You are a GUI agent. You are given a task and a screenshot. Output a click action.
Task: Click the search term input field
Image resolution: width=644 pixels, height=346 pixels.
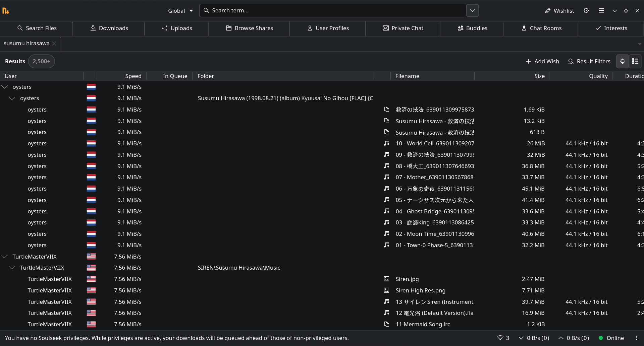[x=335, y=11]
